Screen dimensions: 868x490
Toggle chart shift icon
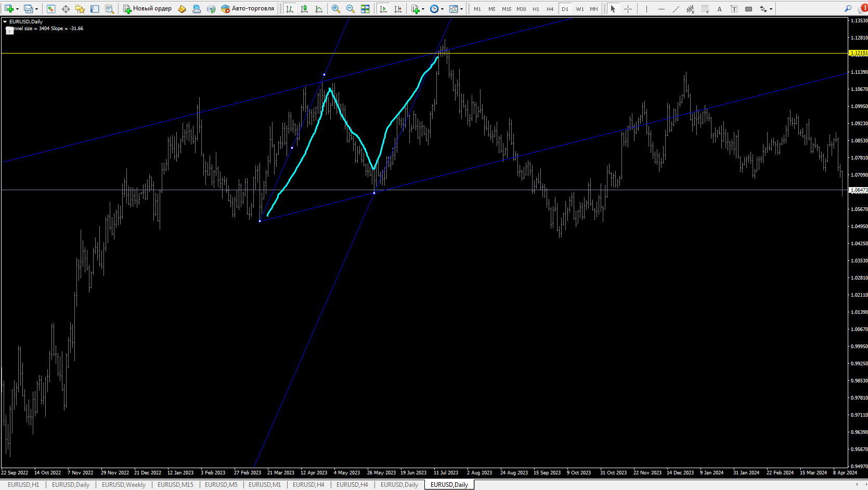[x=398, y=9]
